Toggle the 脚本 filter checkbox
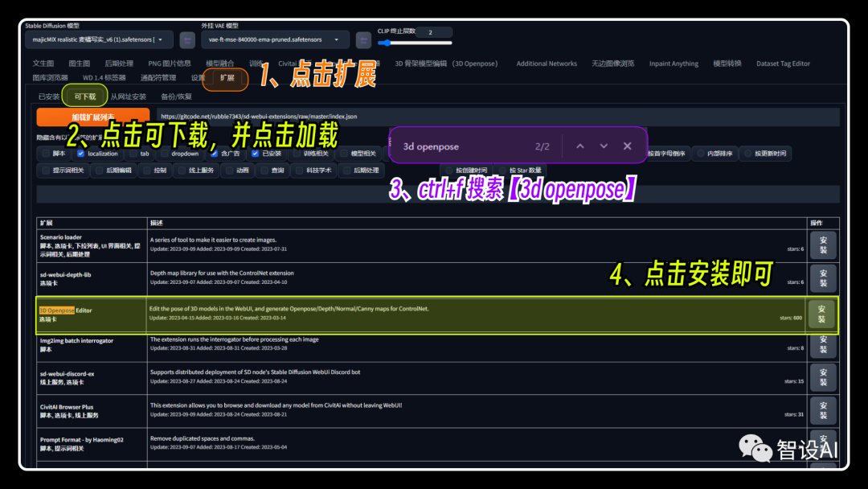Image resolution: width=868 pixels, height=489 pixels. (x=46, y=154)
